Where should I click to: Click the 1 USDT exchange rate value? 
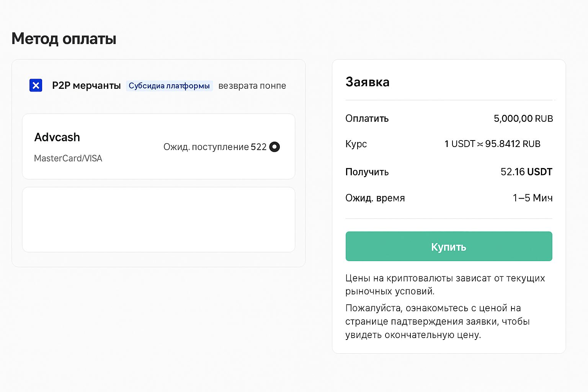(x=492, y=144)
